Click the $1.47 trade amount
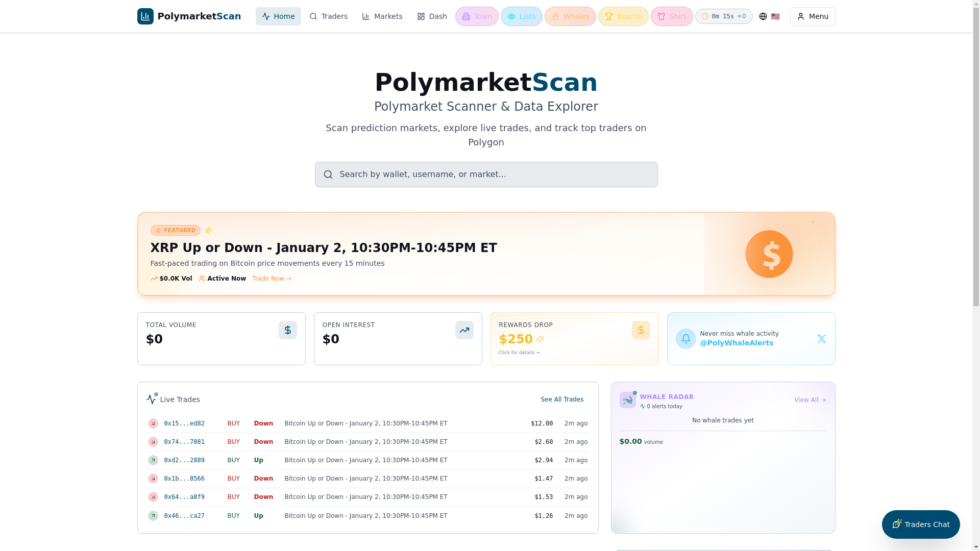980x551 pixels. 544,479
